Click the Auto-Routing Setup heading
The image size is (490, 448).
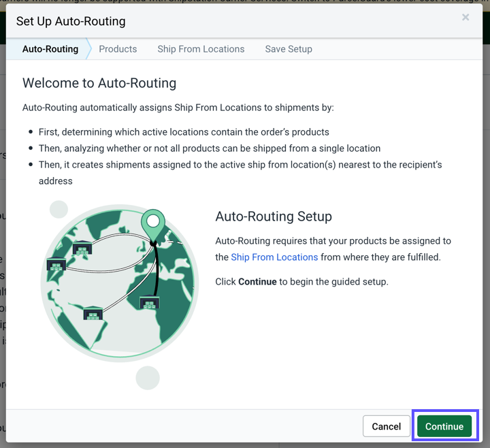(x=274, y=217)
